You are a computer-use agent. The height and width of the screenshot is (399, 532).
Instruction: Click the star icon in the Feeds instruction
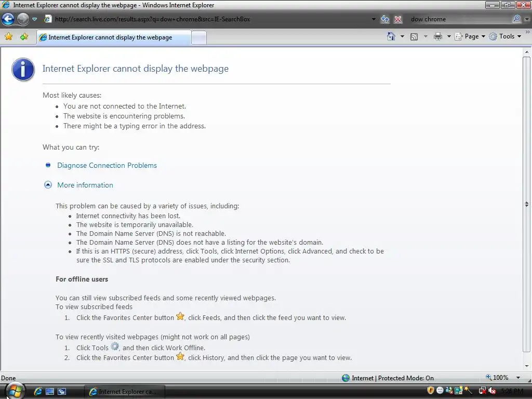[180, 316]
